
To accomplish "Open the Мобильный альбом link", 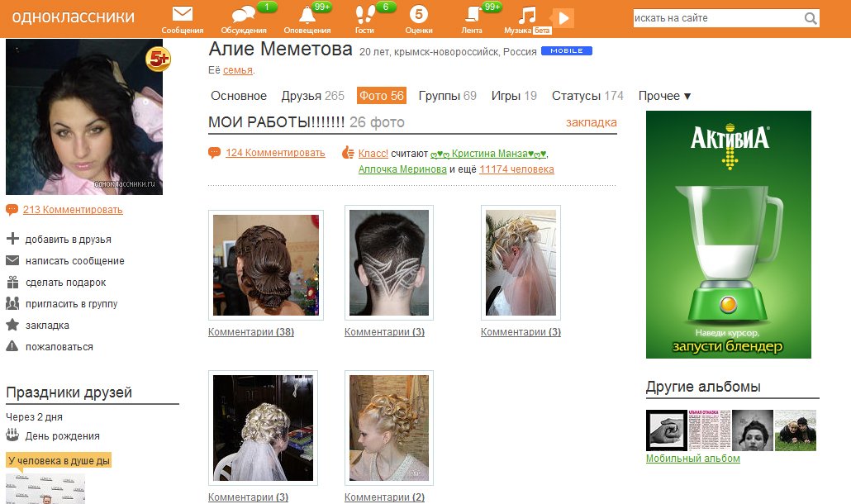I will coord(692,459).
